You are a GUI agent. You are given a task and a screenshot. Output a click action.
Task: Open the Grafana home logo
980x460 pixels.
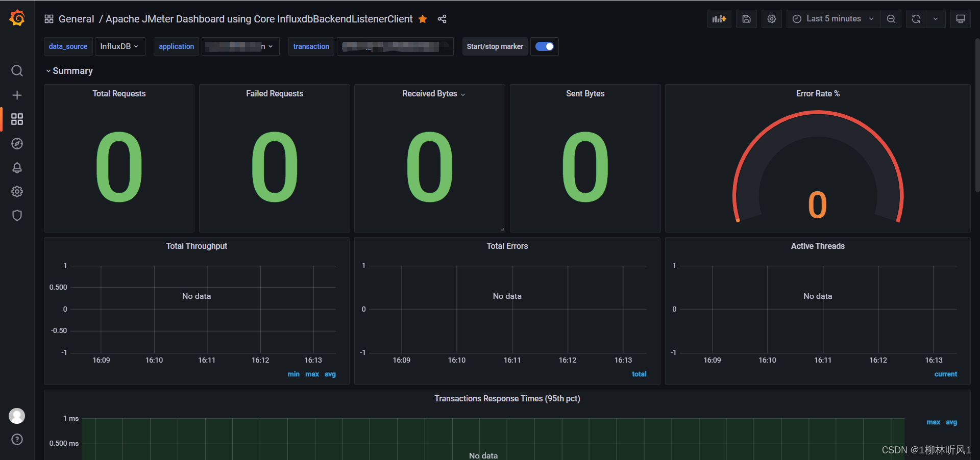(x=17, y=18)
